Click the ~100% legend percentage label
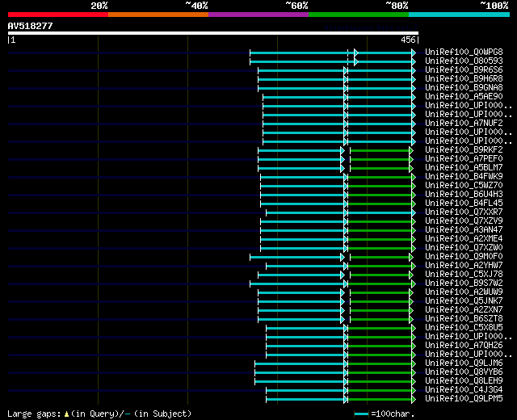Image resolution: width=517 pixels, height=420 pixels. [494, 6]
